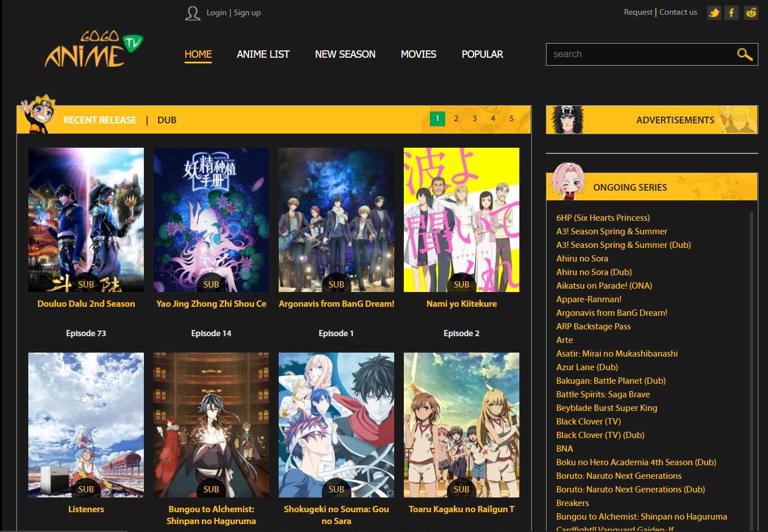The image size is (768, 532).
Task: Open Breakers series link
Action: click(573, 503)
